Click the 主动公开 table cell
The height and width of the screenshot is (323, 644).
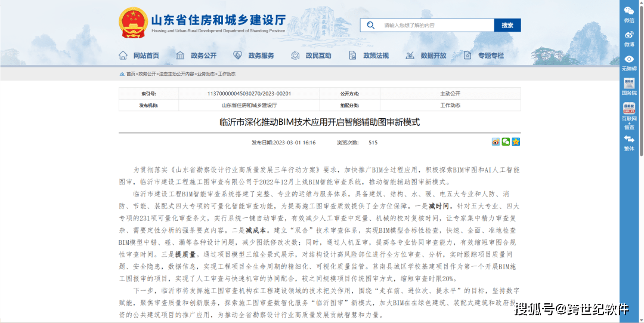pos(450,93)
